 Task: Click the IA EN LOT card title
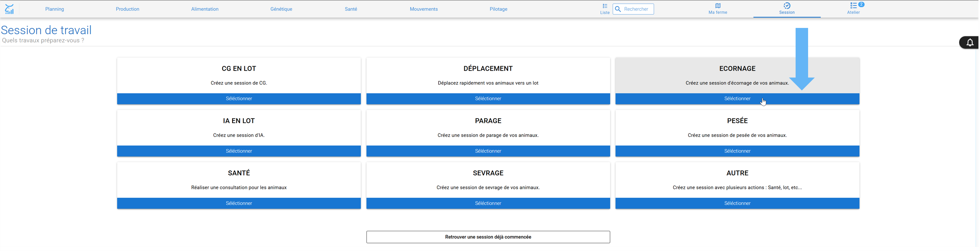[239, 121]
